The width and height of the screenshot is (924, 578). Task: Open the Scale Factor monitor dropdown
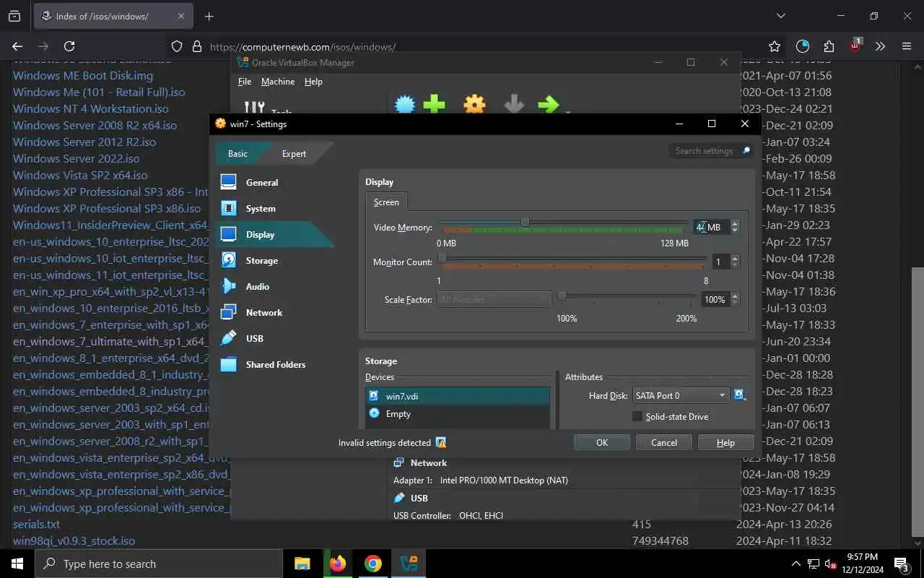click(x=494, y=299)
